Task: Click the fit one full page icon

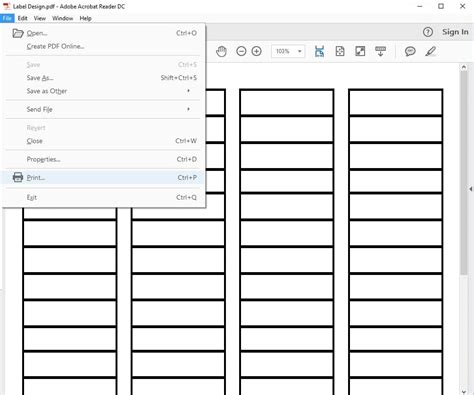Action: tap(340, 51)
